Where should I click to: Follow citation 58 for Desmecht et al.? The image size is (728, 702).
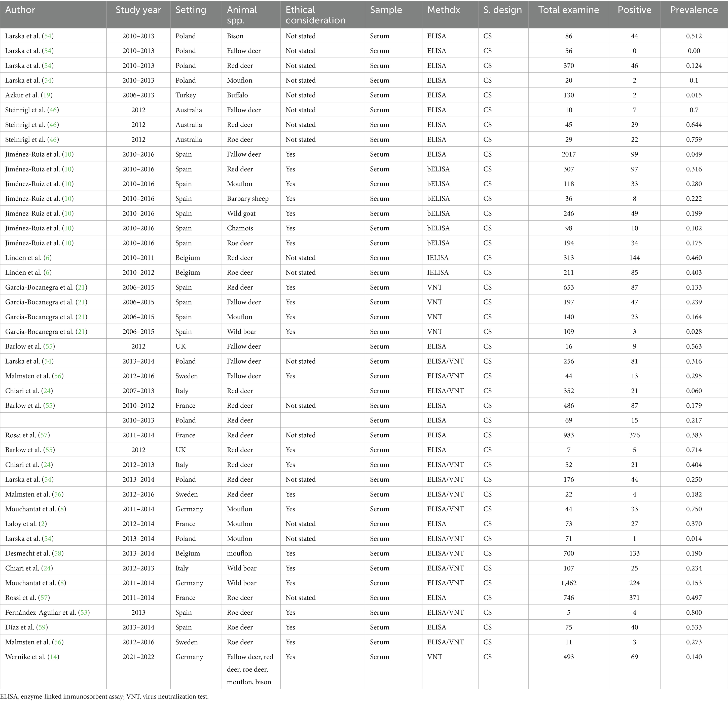[58, 553]
